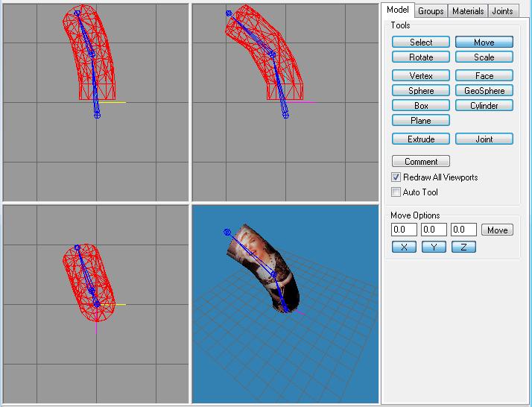This screenshot has height=407, width=532.
Task: Choose the Rotate tool
Action: click(421, 57)
